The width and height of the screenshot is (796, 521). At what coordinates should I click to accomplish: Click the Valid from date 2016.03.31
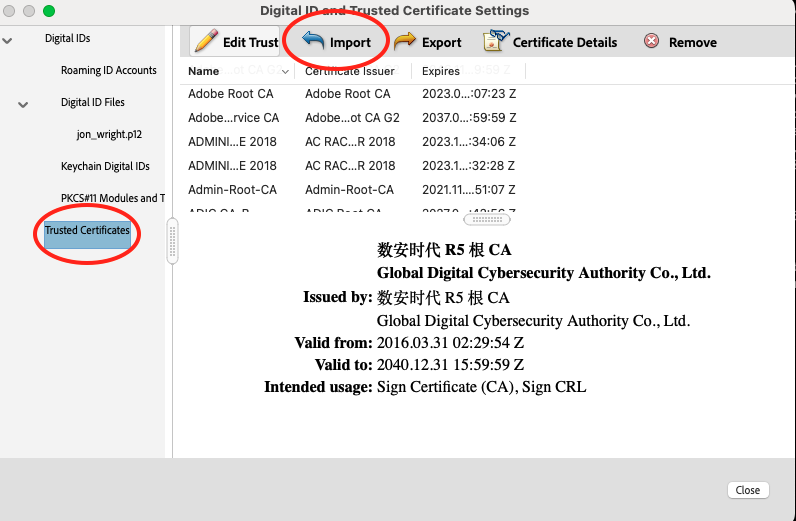[x=450, y=343]
